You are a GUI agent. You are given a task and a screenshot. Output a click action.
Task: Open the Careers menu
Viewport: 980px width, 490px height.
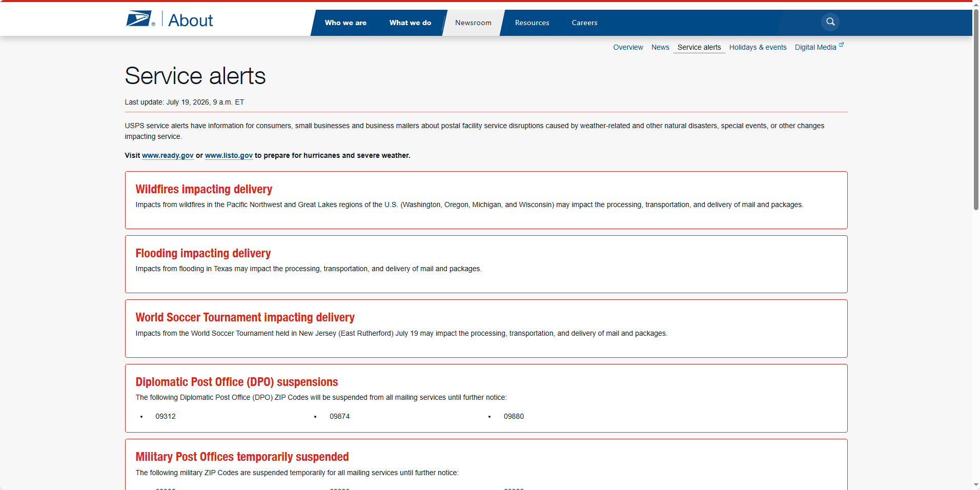585,23
